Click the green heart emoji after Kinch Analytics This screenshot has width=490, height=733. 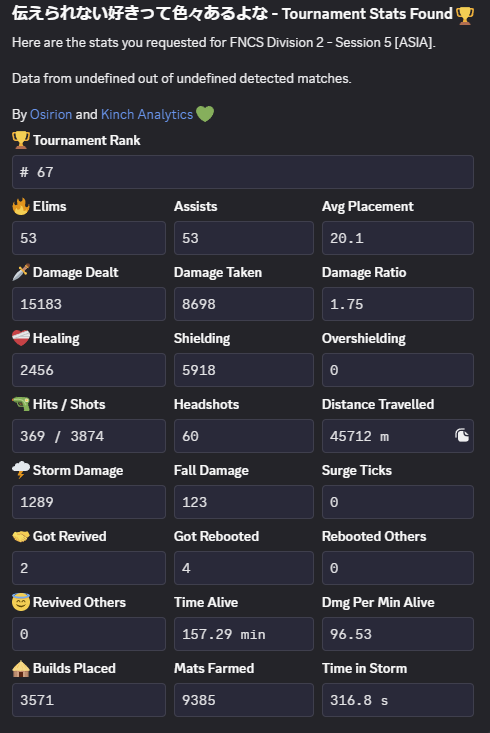(205, 114)
